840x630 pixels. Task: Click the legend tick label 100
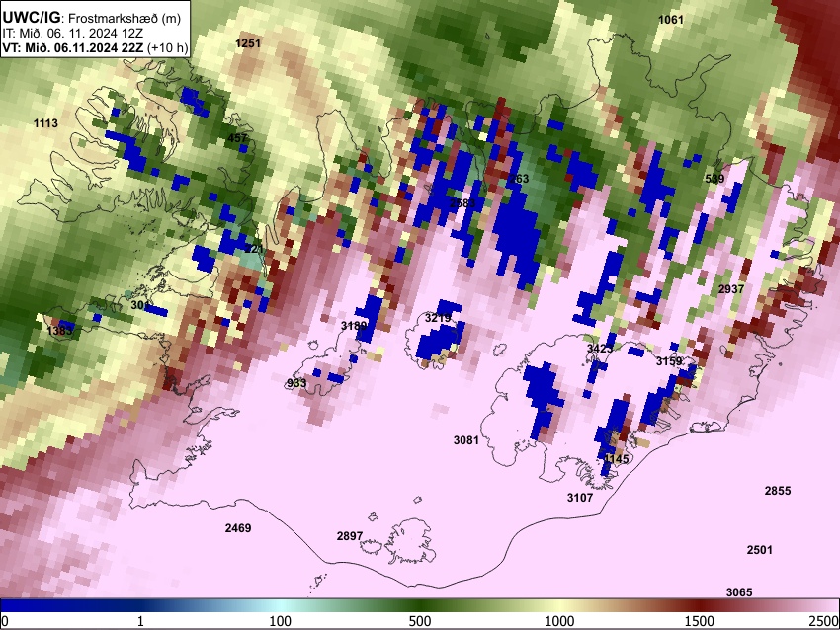(281, 621)
